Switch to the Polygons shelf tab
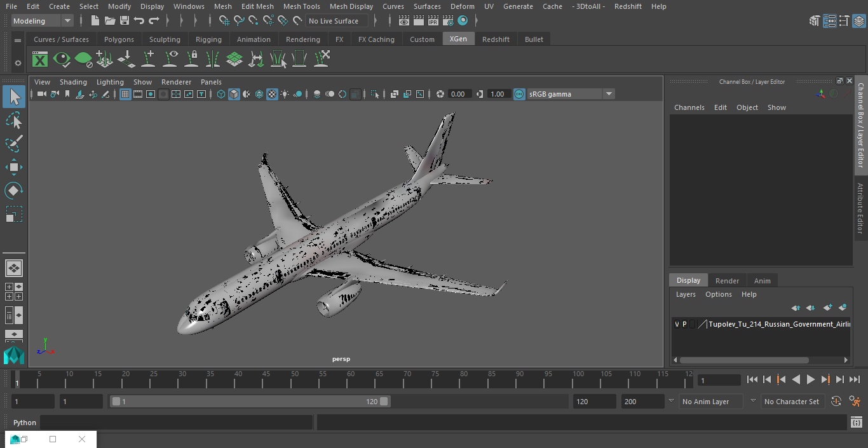This screenshot has width=868, height=448. click(119, 39)
